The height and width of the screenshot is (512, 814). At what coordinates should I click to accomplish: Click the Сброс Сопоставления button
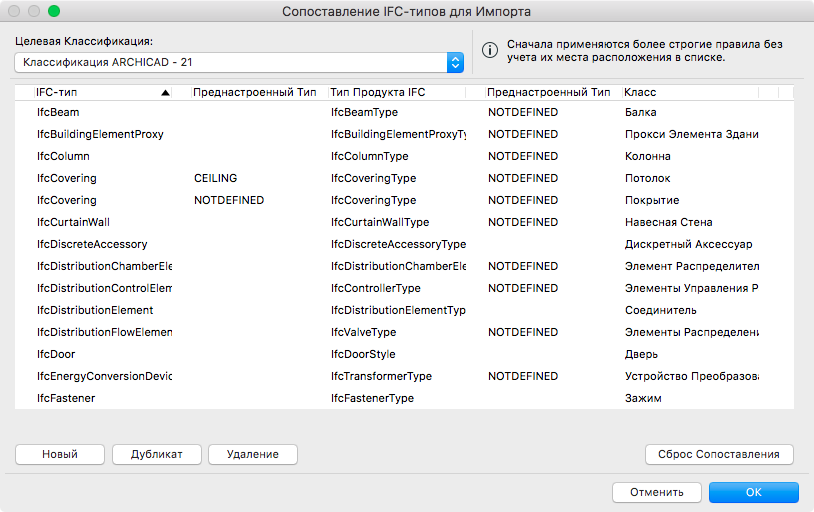click(719, 454)
